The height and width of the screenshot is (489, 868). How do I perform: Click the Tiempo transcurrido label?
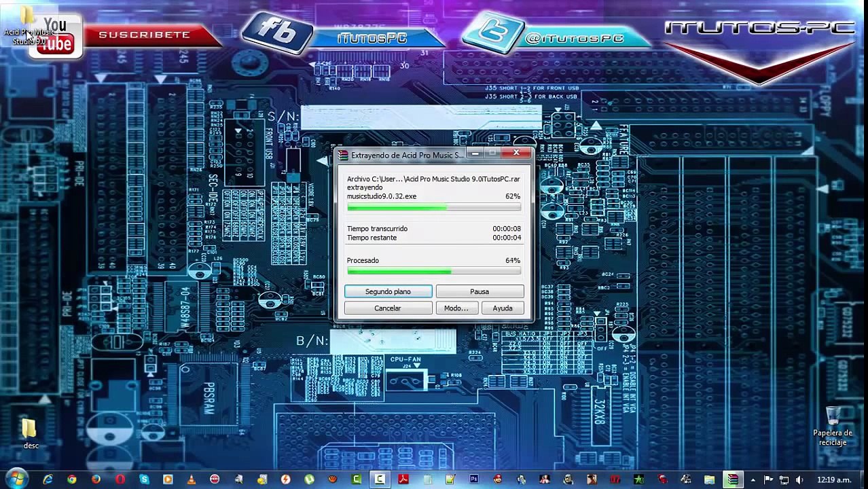(x=377, y=229)
